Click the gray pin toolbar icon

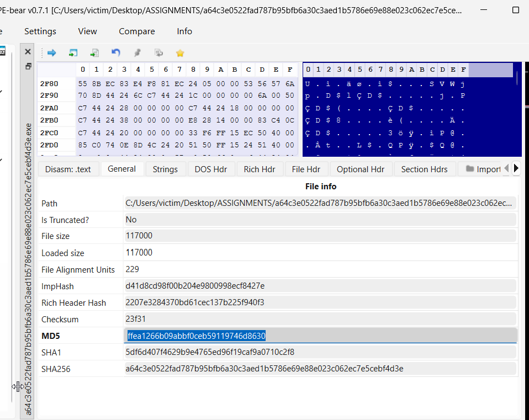click(137, 53)
